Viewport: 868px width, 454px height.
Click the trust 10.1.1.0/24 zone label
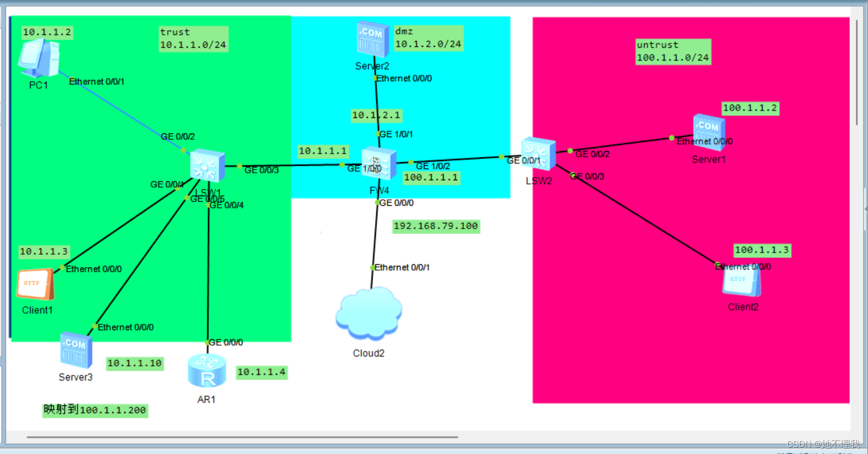coord(193,39)
